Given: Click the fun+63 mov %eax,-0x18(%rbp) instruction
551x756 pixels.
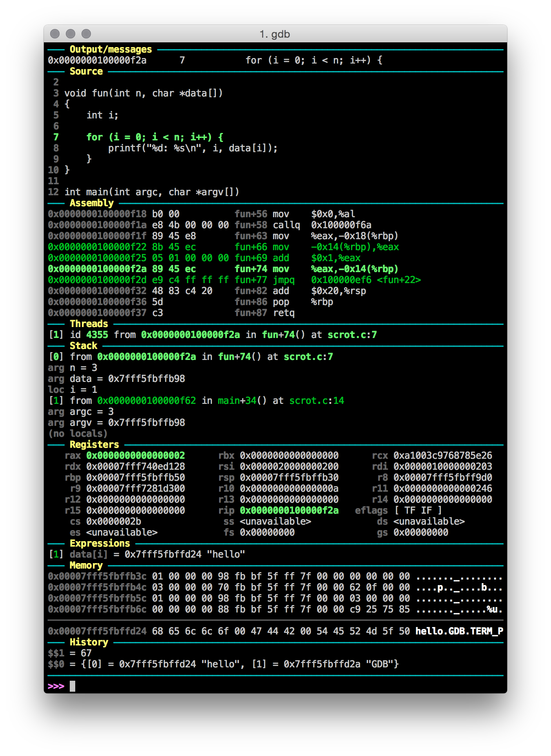Looking at the screenshot, I should [223, 236].
